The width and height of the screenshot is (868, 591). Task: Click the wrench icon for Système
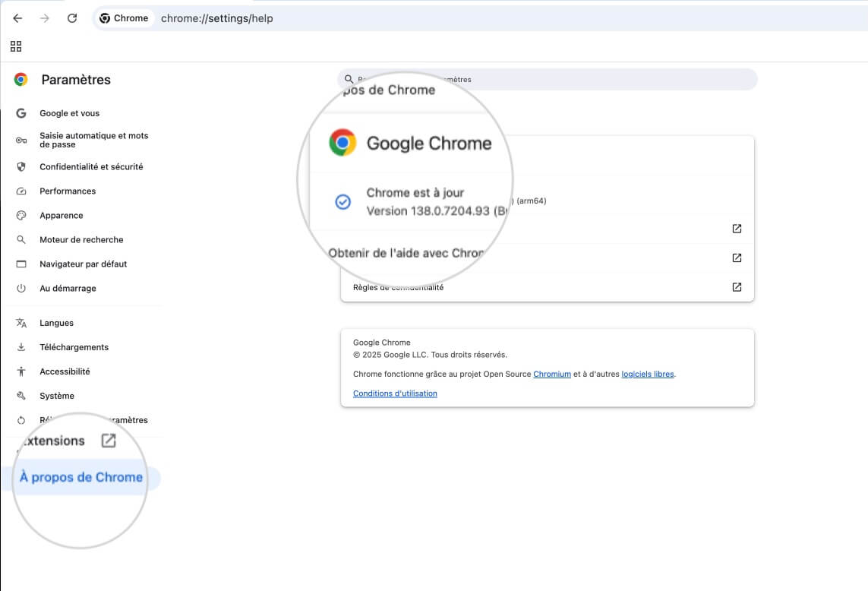click(21, 396)
